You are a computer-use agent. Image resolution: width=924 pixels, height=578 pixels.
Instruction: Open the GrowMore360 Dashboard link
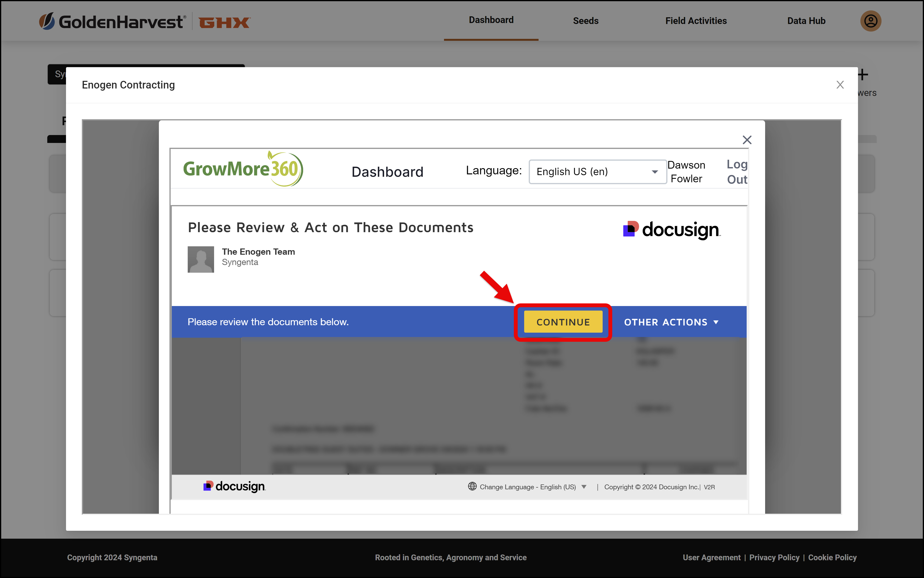pyautogui.click(x=387, y=172)
